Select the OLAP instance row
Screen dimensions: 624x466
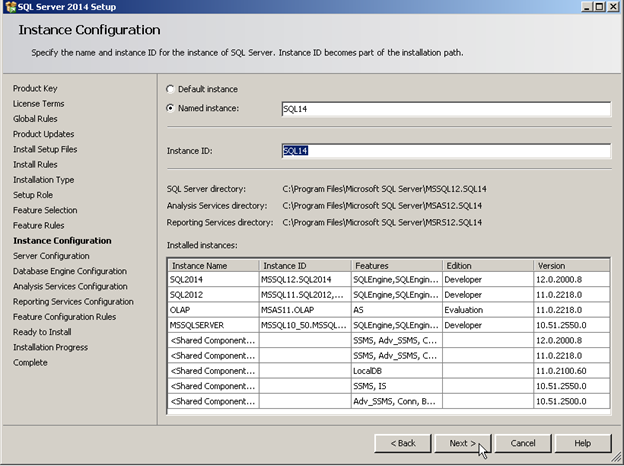click(x=389, y=310)
